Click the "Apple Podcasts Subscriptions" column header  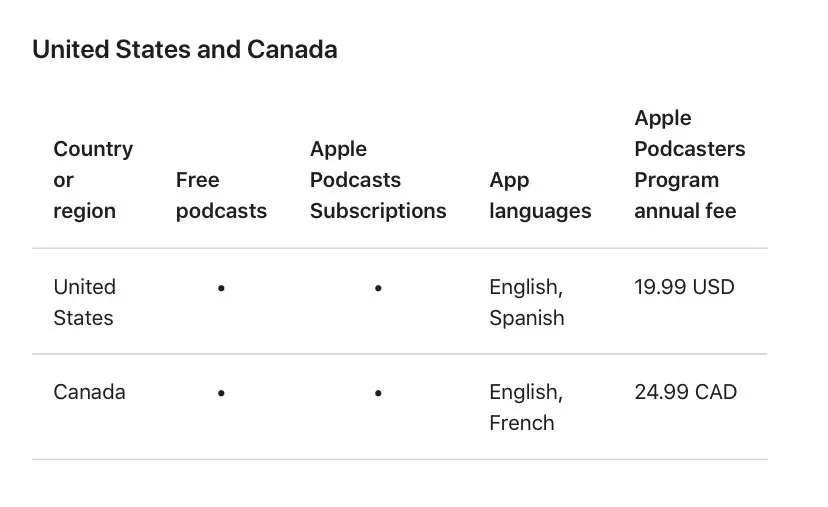377,180
